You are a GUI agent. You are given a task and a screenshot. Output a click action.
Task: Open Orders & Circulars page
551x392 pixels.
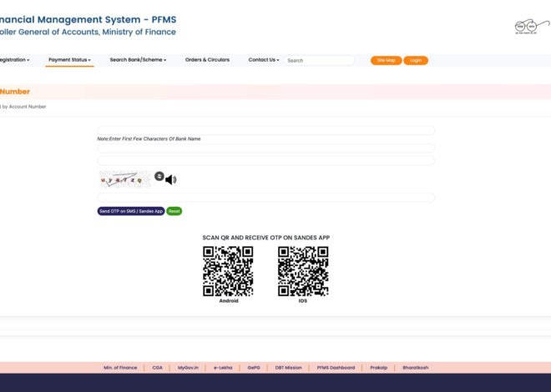point(207,60)
